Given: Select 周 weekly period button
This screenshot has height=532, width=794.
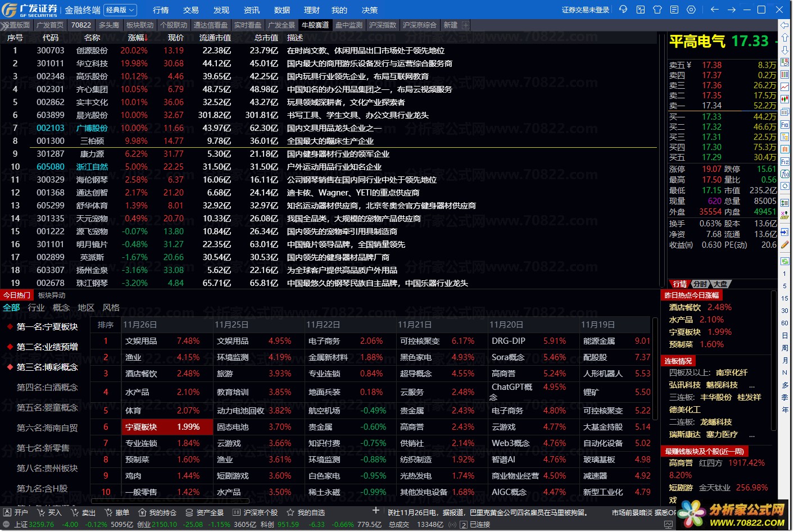Looking at the screenshot, I should [x=785, y=348].
